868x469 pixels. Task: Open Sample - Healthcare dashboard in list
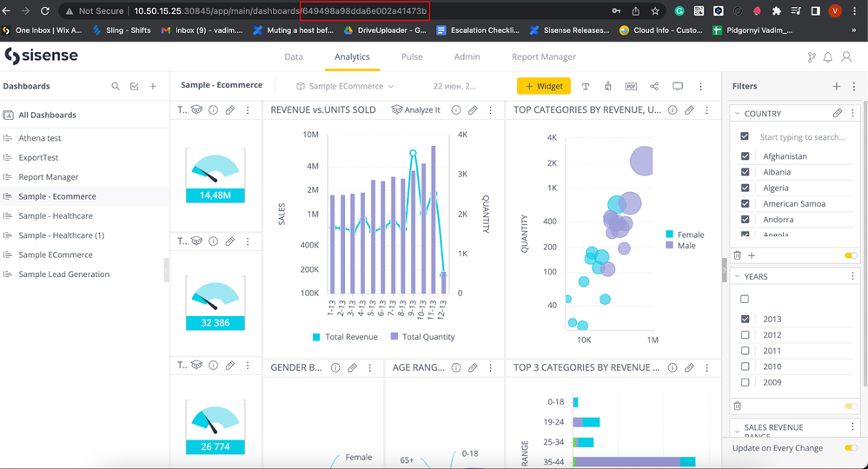coord(56,215)
